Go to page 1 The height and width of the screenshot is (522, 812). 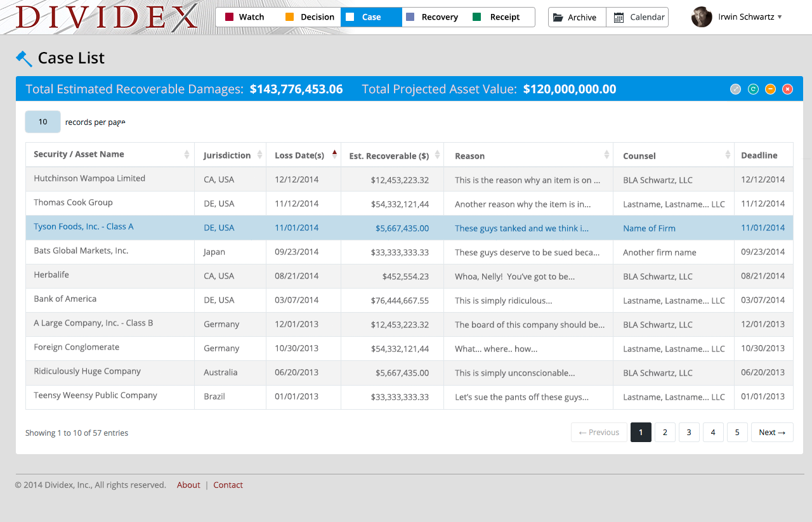tap(641, 433)
